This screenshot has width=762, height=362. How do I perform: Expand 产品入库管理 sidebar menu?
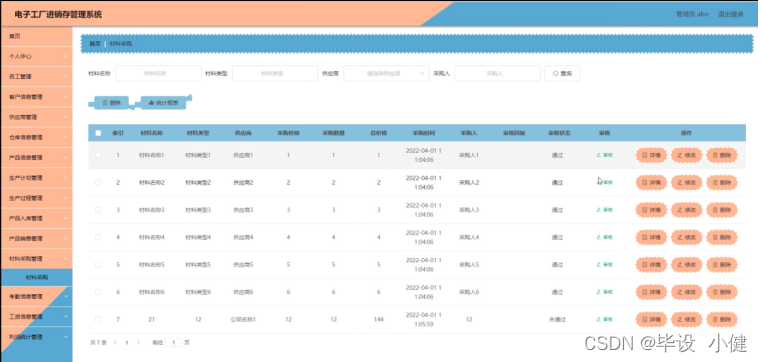(x=36, y=218)
